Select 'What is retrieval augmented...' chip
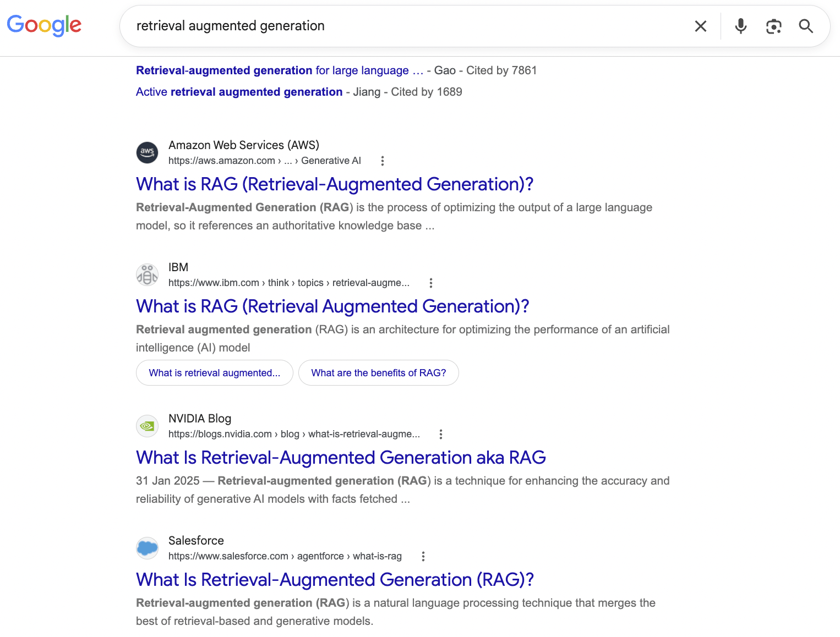 [x=215, y=373]
